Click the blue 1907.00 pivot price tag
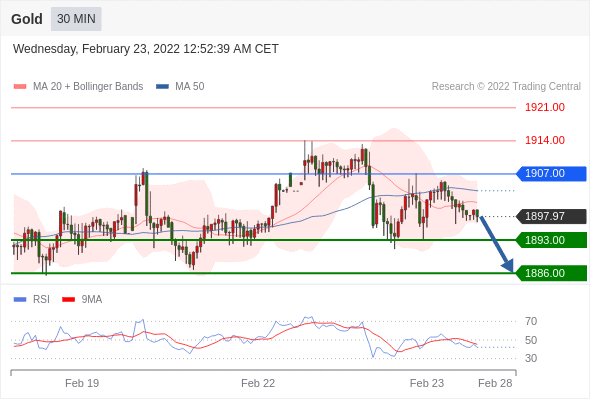Screen dimensions: 590x400 (x=551, y=173)
